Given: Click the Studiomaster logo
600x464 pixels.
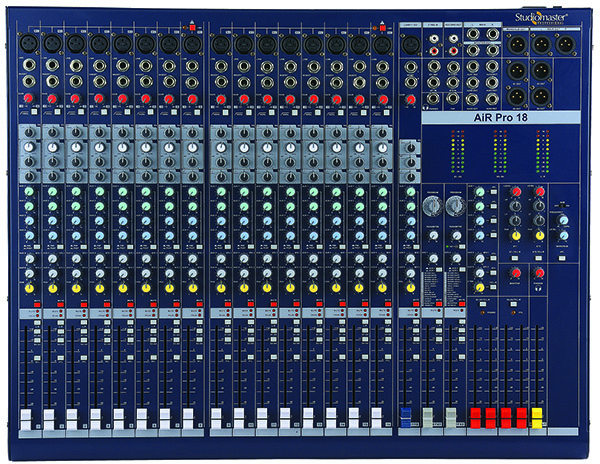Looking at the screenshot, I should point(541,18).
